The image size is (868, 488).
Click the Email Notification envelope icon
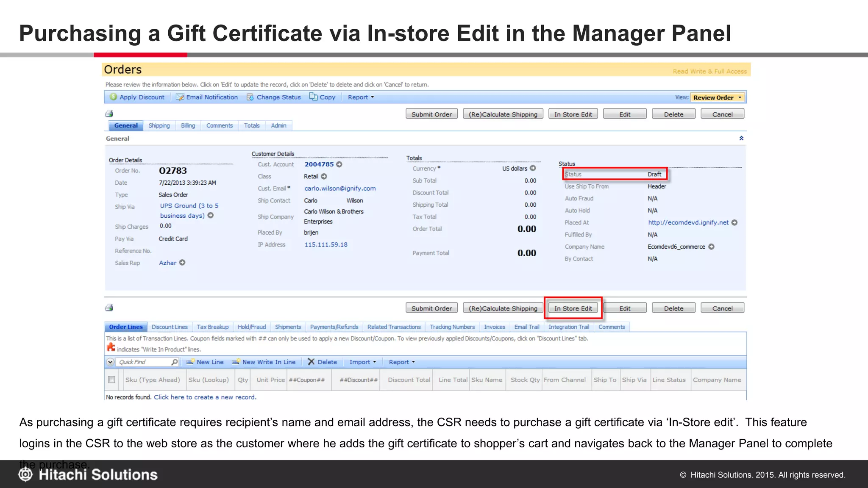180,97
